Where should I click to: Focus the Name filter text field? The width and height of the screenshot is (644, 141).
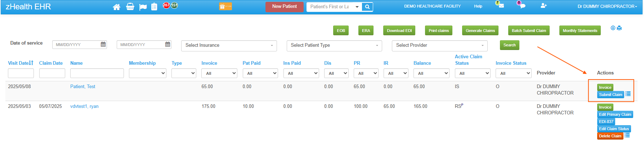(x=97, y=73)
